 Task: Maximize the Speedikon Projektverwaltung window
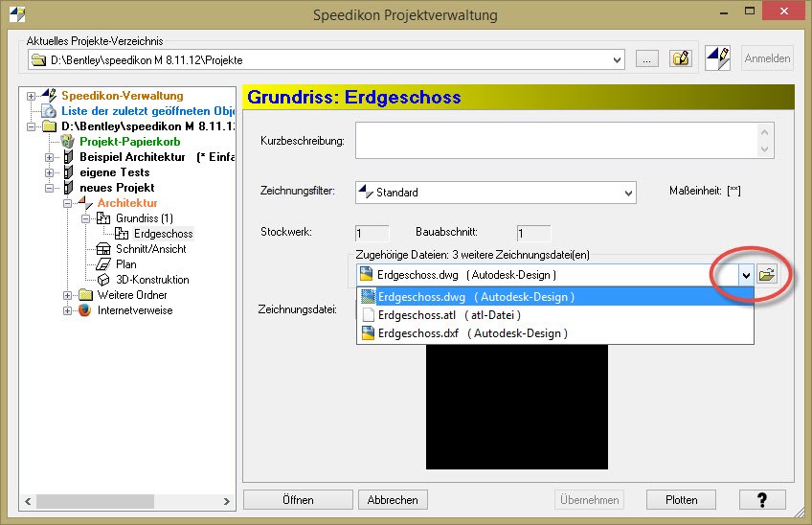(x=750, y=11)
